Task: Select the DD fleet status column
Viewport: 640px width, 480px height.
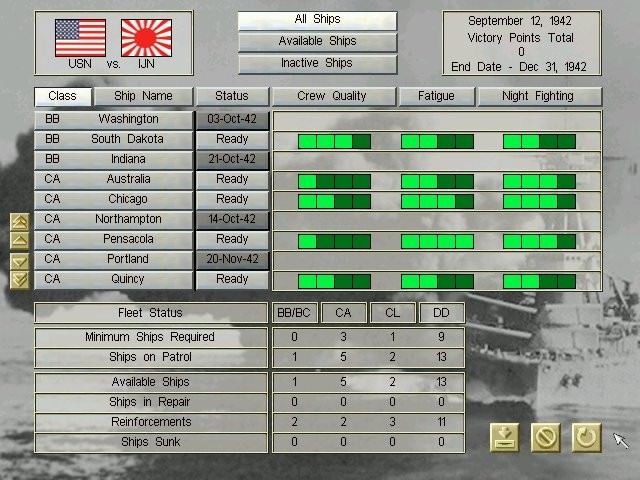Action: (x=441, y=313)
